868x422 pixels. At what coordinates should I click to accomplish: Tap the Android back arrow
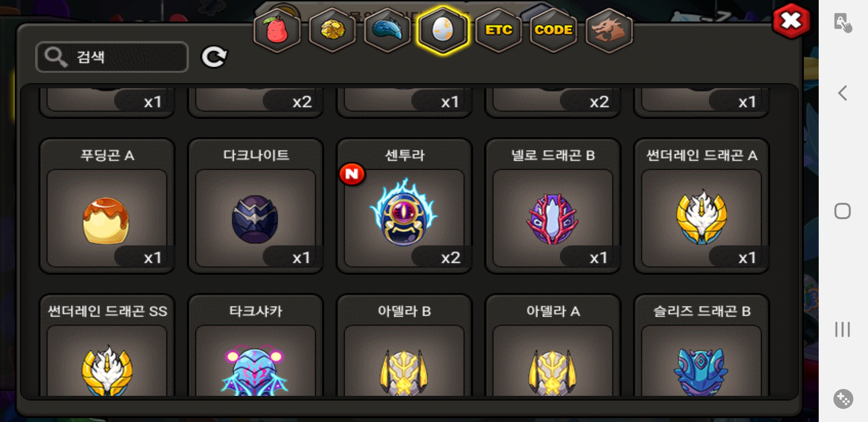coord(843,93)
